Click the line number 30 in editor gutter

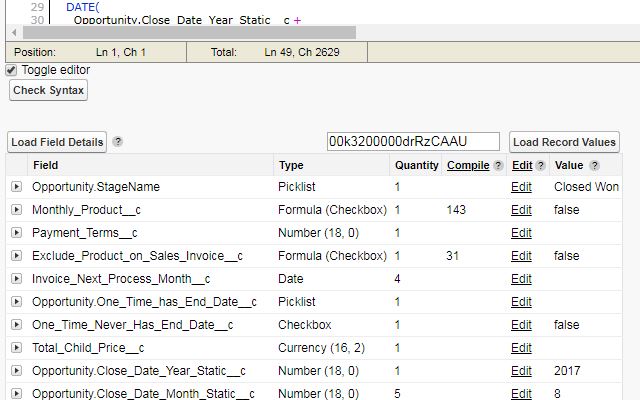click(x=37, y=20)
